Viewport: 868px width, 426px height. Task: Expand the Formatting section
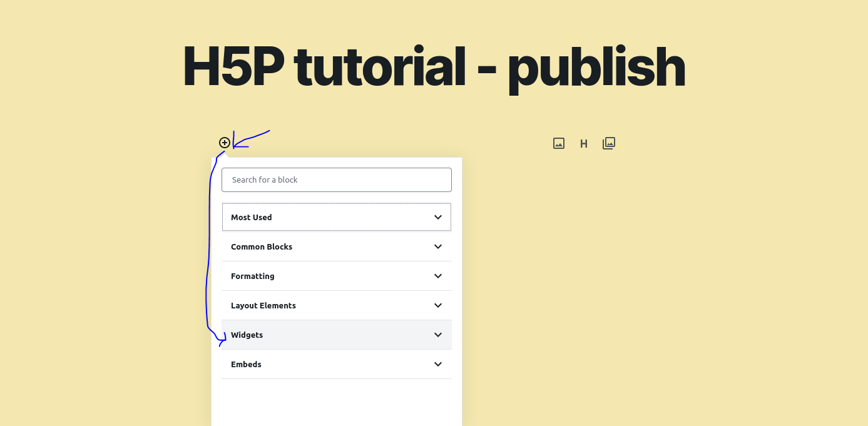tap(337, 276)
